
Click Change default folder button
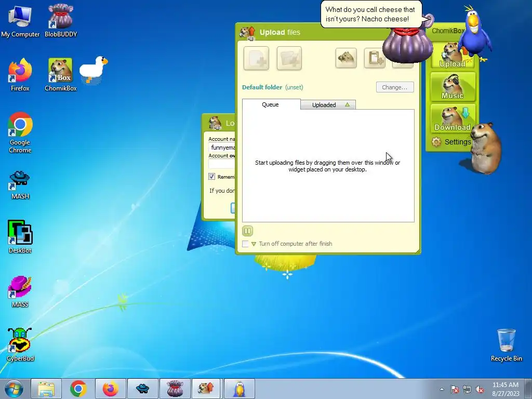pyautogui.click(x=395, y=87)
